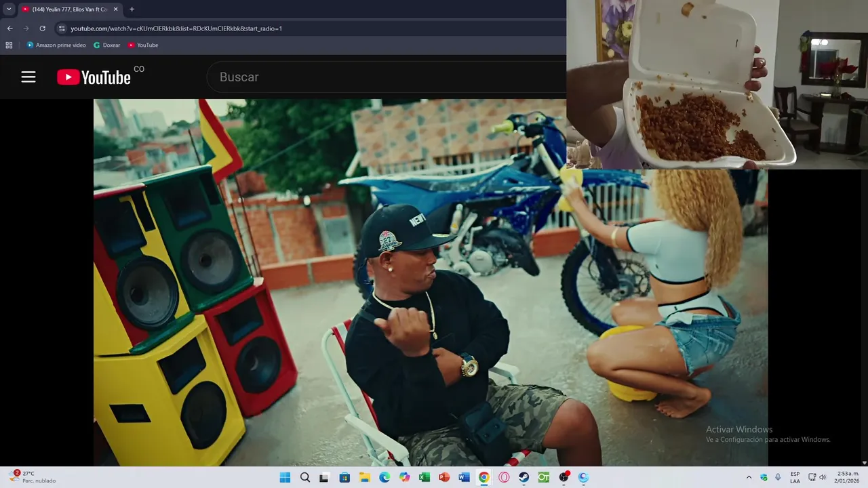This screenshot has width=868, height=488.
Task: Click Windows Security tray icon
Action: point(764,477)
